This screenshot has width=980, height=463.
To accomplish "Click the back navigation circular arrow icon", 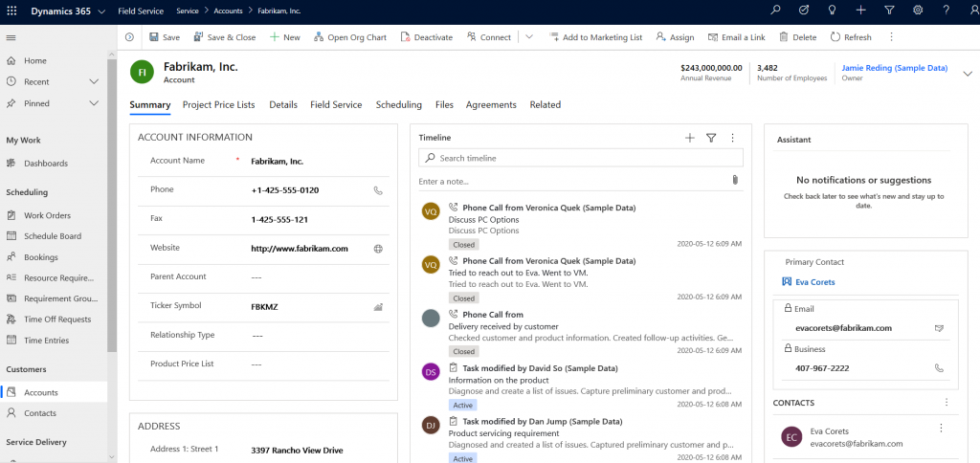I will [x=129, y=37].
